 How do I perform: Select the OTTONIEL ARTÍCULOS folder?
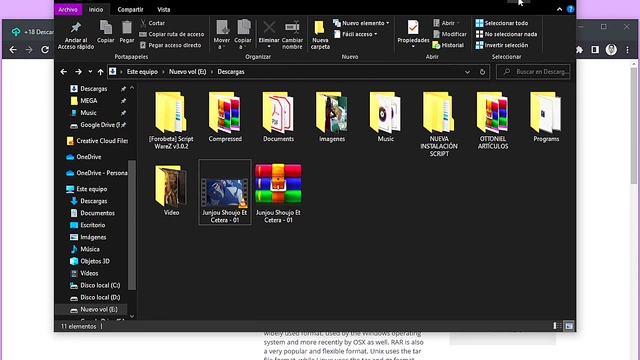tap(493, 120)
